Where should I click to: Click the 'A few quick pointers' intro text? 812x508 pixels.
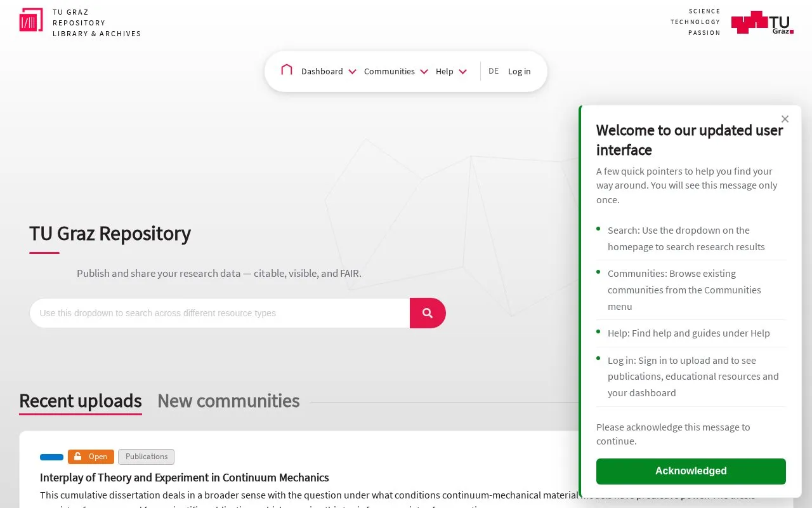(x=687, y=185)
